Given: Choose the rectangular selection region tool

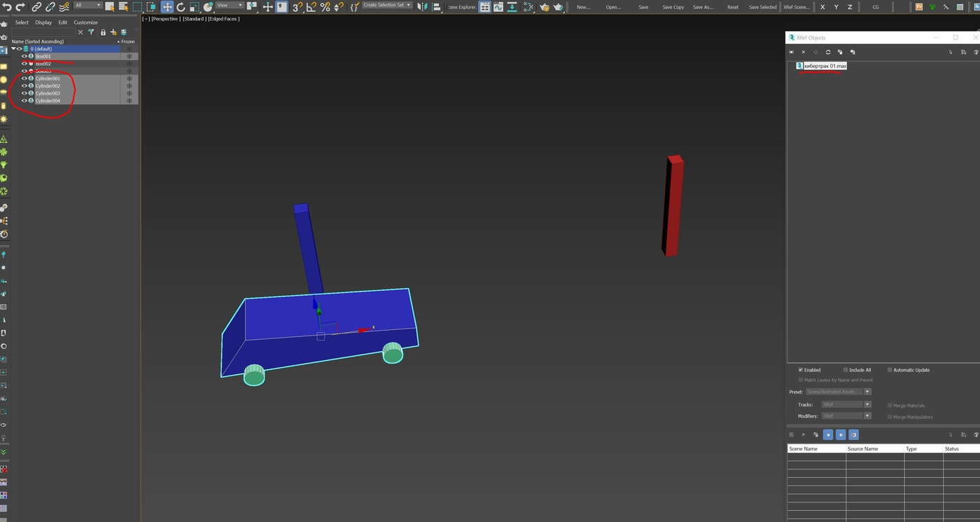Looking at the screenshot, I should [x=137, y=6].
